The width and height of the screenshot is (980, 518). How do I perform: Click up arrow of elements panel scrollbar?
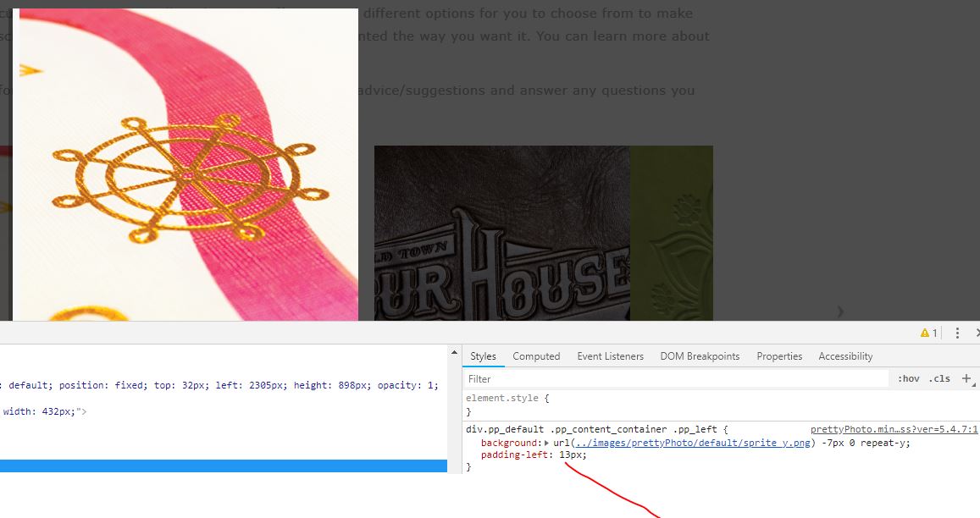(x=454, y=353)
